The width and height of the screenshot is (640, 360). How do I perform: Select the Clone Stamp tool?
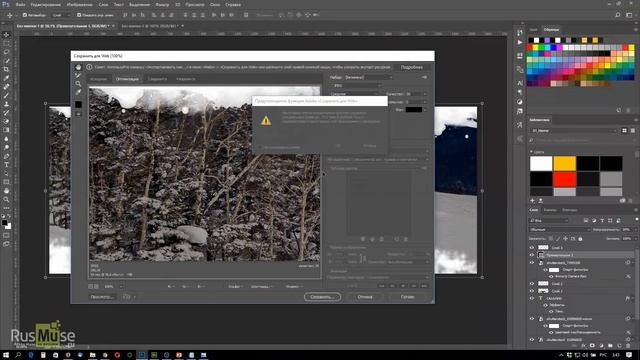[x=6, y=104]
